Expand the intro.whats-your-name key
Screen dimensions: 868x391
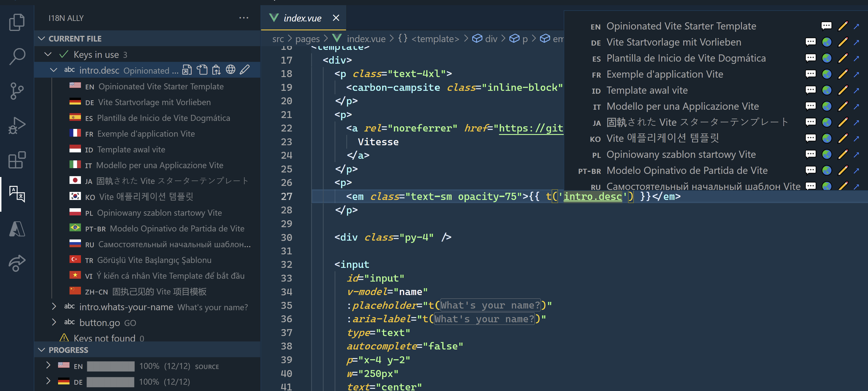coord(54,307)
